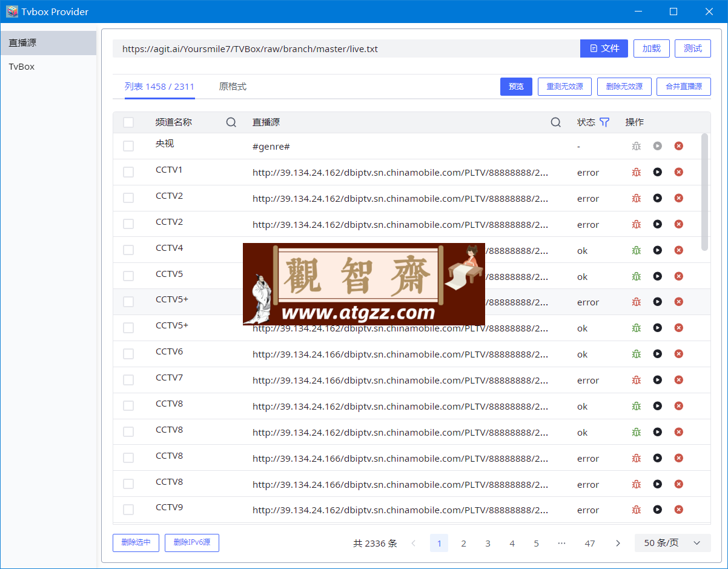Click 重测无效源 button
The height and width of the screenshot is (569, 728).
click(564, 87)
